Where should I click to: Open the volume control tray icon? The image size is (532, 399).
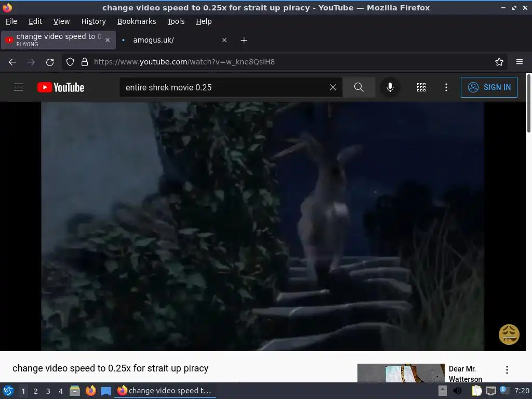pos(457,391)
